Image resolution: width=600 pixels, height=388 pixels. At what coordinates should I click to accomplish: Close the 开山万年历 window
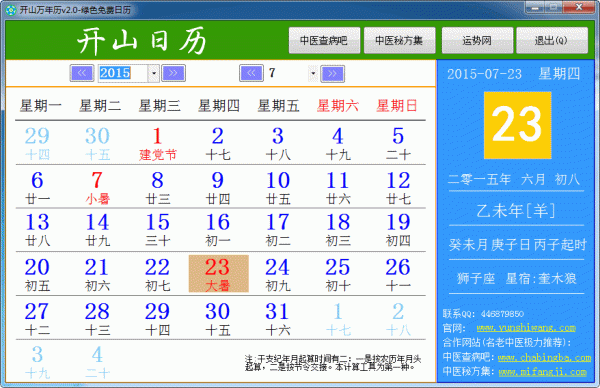coord(579,7)
